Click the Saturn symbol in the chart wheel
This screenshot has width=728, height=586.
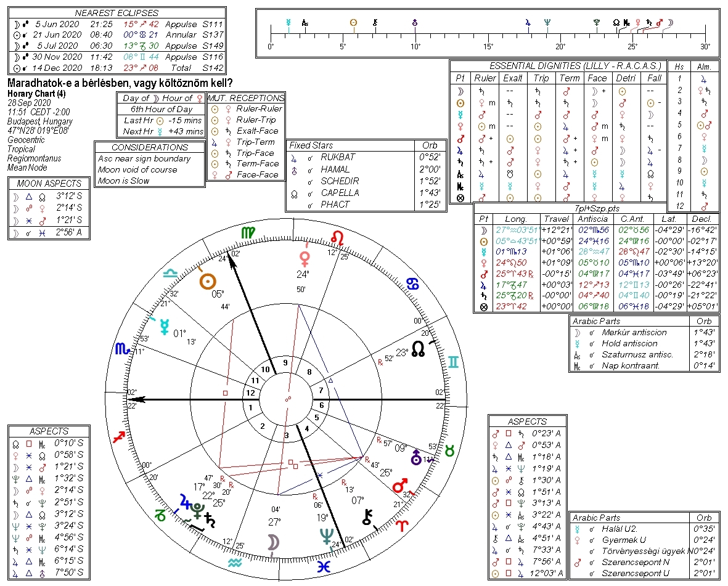tap(210, 520)
